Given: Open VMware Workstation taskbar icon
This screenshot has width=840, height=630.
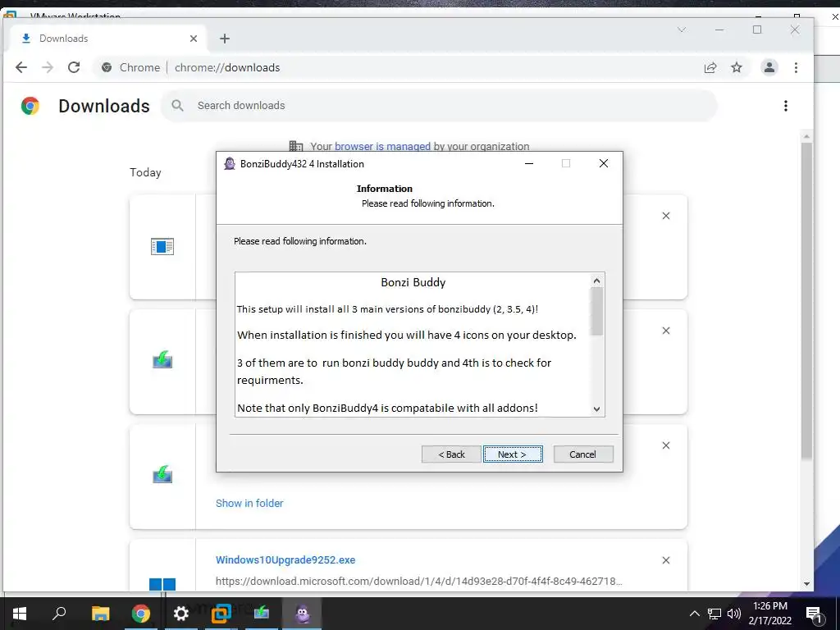Looking at the screenshot, I should pyautogui.click(x=221, y=614).
